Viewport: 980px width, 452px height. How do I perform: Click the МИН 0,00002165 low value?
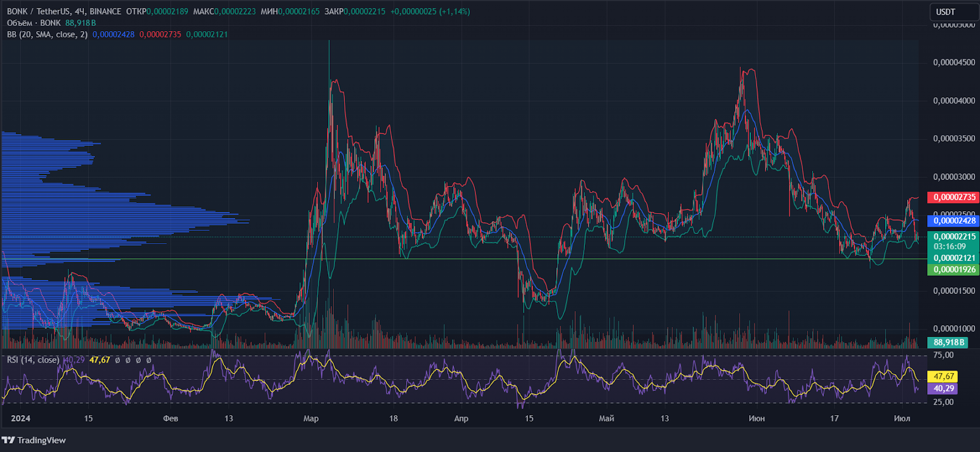coord(290,12)
